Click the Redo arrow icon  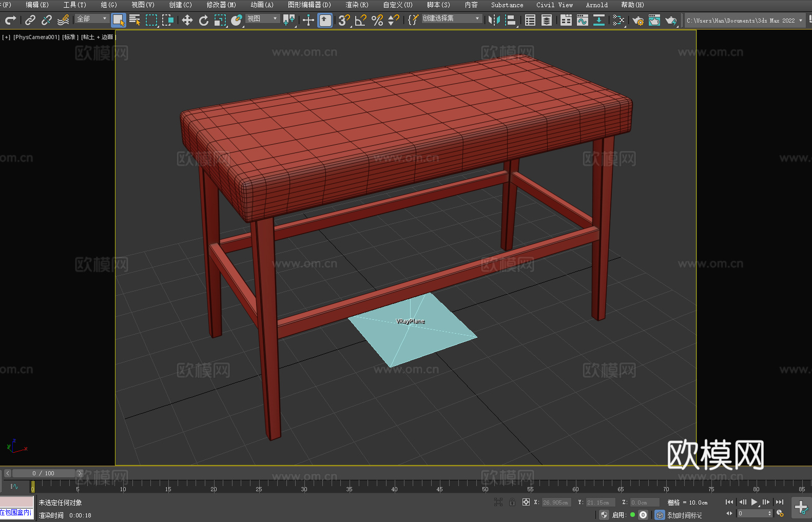point(10,20)
